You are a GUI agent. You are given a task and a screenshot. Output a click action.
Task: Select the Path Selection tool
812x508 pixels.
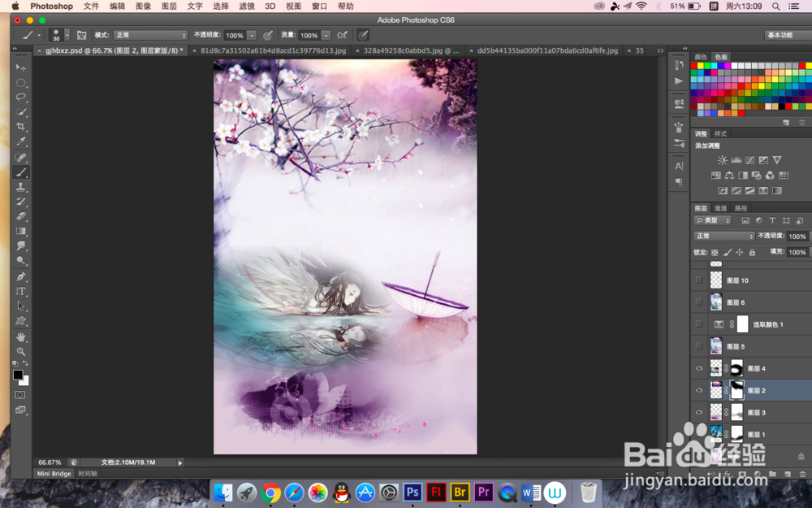[21, 306]
